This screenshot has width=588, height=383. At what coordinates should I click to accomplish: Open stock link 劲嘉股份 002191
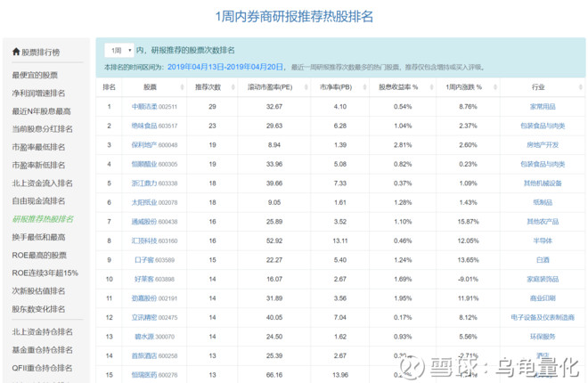pos(154,298)
